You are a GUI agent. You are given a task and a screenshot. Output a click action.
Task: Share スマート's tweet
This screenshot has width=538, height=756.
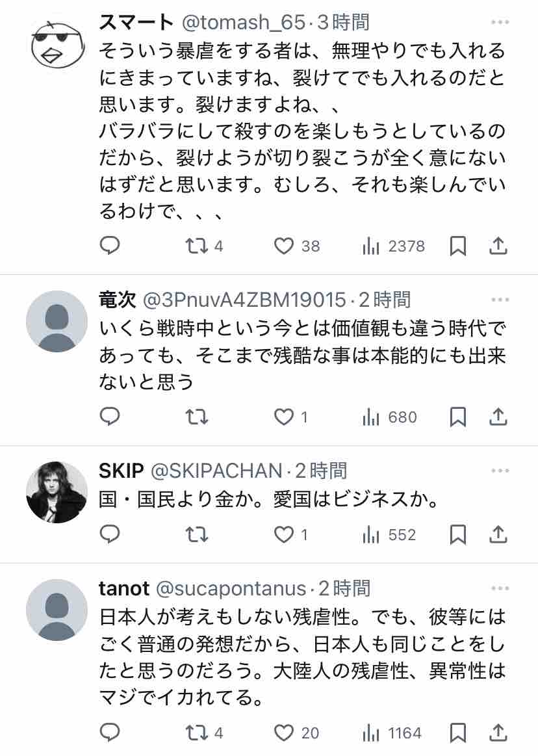click(x=497, y=246)
